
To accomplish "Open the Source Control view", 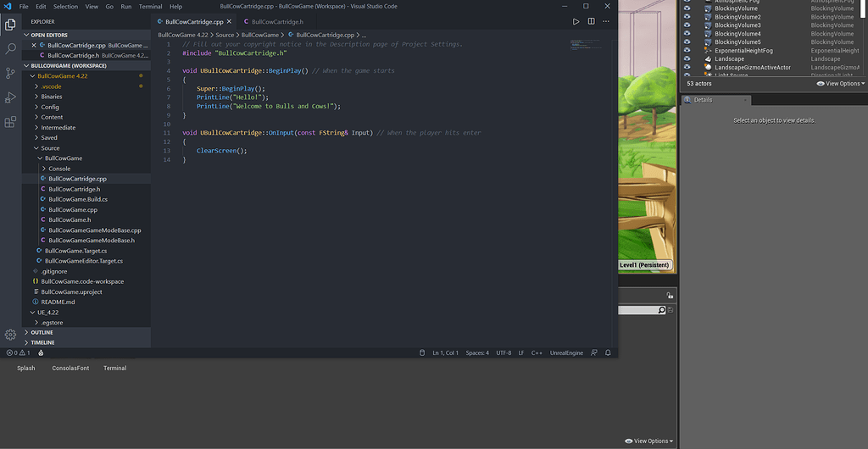I will tap(10, 73).
